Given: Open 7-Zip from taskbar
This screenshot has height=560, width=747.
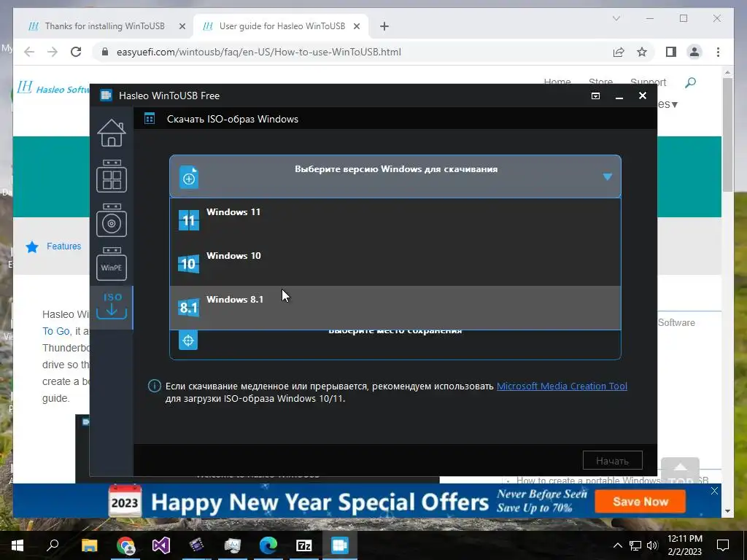Looking at the screenshot, I should [304, 545].
